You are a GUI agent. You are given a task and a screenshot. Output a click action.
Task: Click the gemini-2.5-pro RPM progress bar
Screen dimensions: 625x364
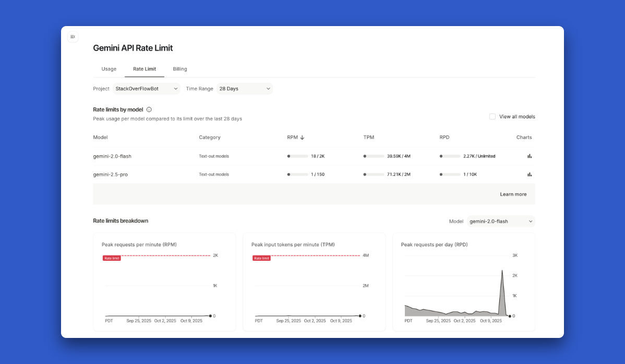(297, 174)
